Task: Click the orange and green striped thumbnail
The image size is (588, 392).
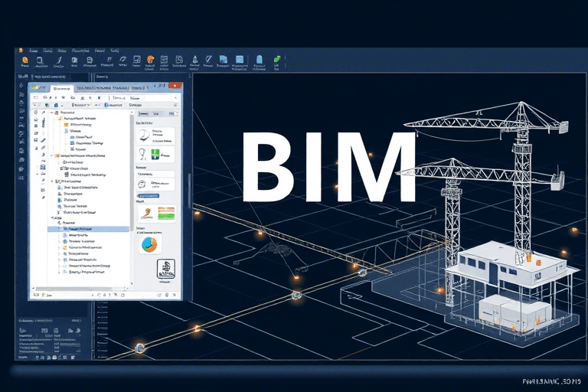Action: coord(165,213)
